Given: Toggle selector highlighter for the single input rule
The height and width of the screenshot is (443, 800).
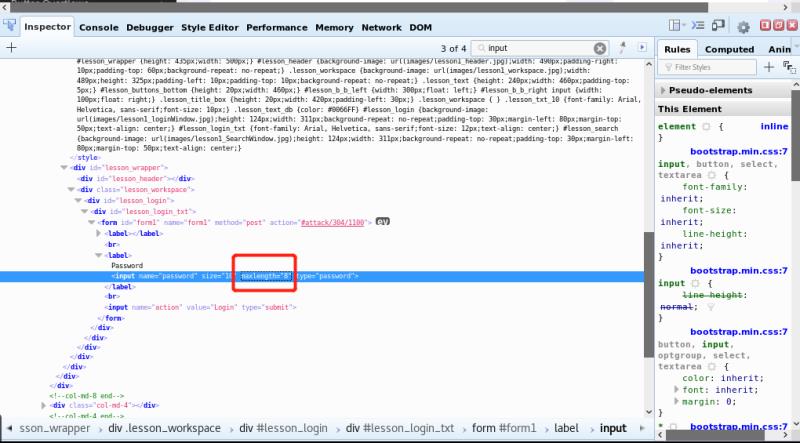Looking at the screenshot, I should [695, 283].
